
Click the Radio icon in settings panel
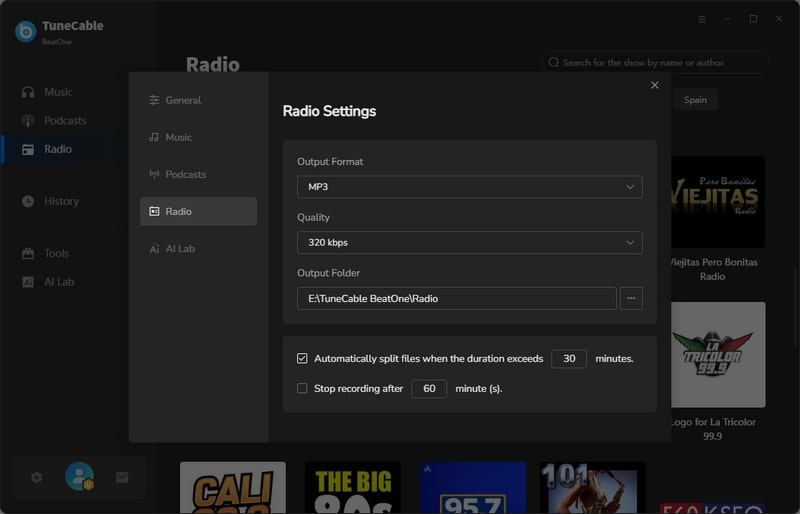tap(154, 211)
